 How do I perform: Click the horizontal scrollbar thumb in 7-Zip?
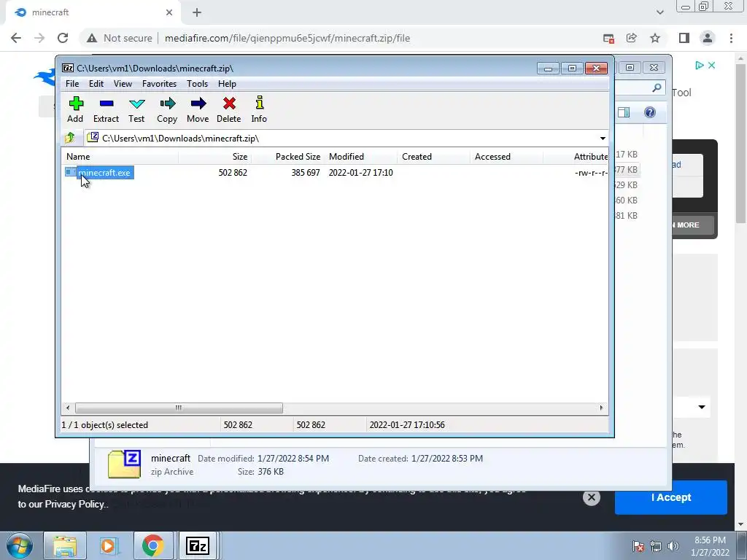pyautogui.click(x=179, y=408)
